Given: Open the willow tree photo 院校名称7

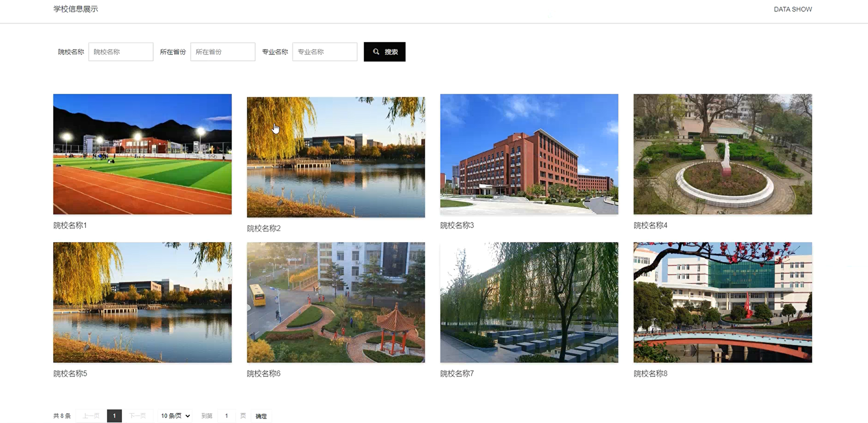Looking at the screenshot, I should (x=529, y=302).
